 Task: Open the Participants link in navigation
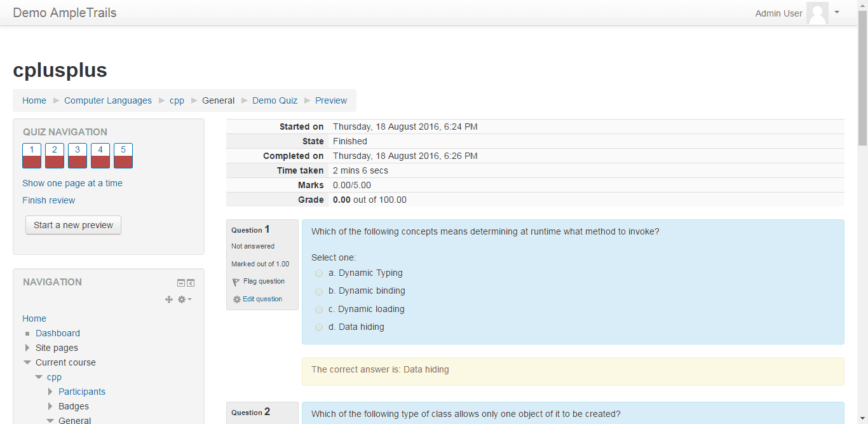click(x=82, y=392)
